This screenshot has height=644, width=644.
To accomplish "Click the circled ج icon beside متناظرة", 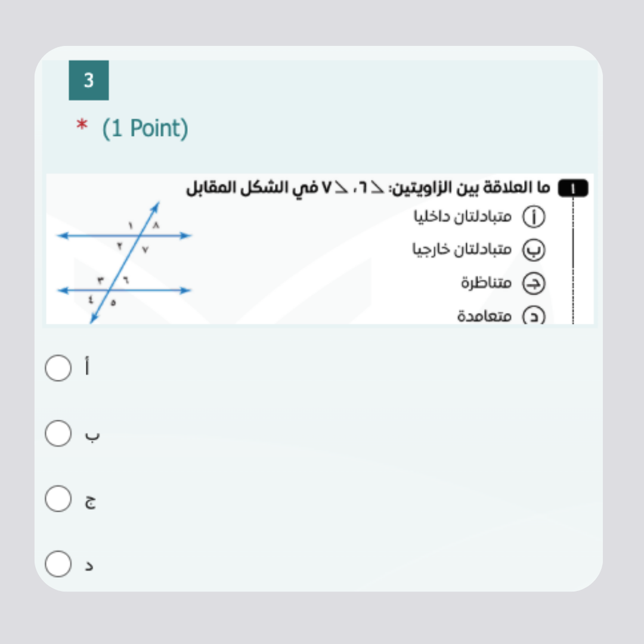I will click(x=534, y=283).
